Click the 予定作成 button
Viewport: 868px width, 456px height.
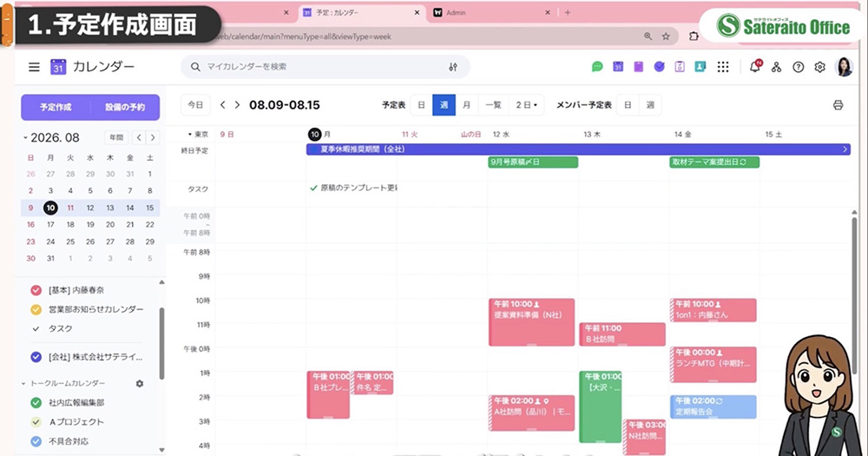56,108
